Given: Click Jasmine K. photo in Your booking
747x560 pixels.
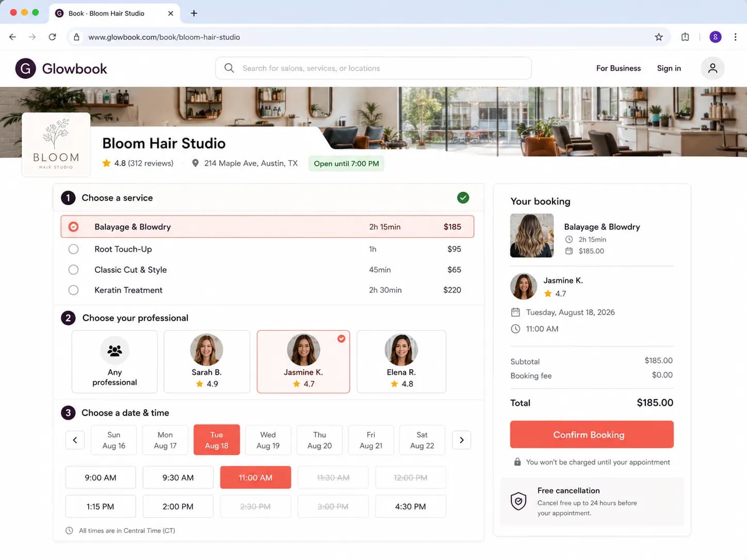Looking at the screenshot, I should click(x=524, y=286).
